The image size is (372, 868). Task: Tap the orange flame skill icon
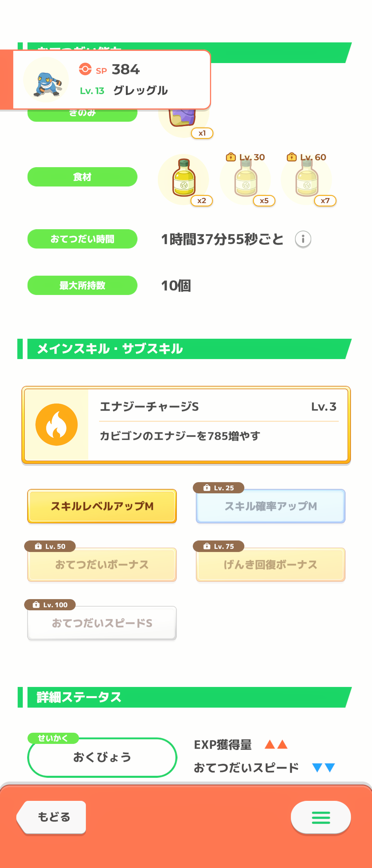(x=57, y=425)
